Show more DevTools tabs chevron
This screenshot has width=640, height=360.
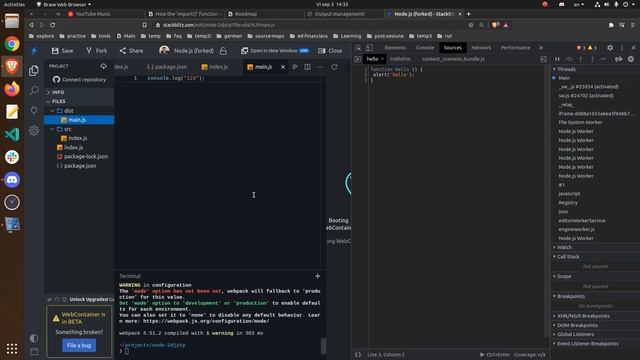541,48
